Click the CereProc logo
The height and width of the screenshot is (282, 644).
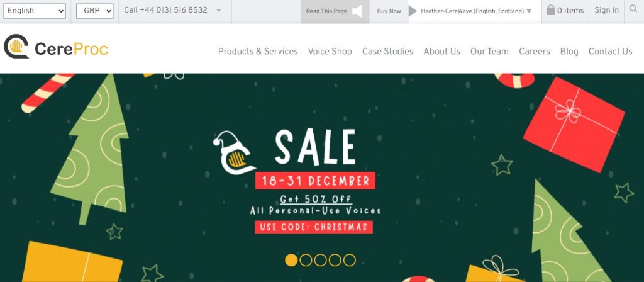56,47
